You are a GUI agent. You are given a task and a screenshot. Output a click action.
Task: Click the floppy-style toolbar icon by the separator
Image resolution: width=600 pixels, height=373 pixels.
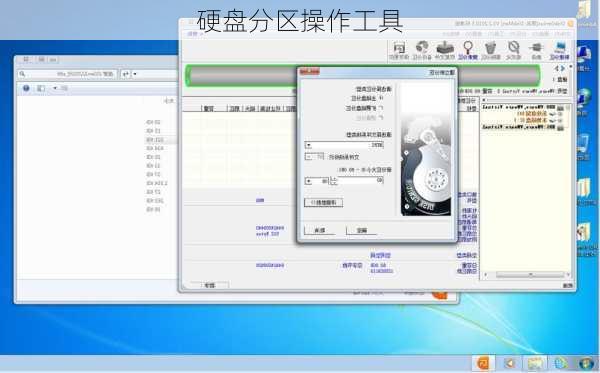[x=399, y=50]
